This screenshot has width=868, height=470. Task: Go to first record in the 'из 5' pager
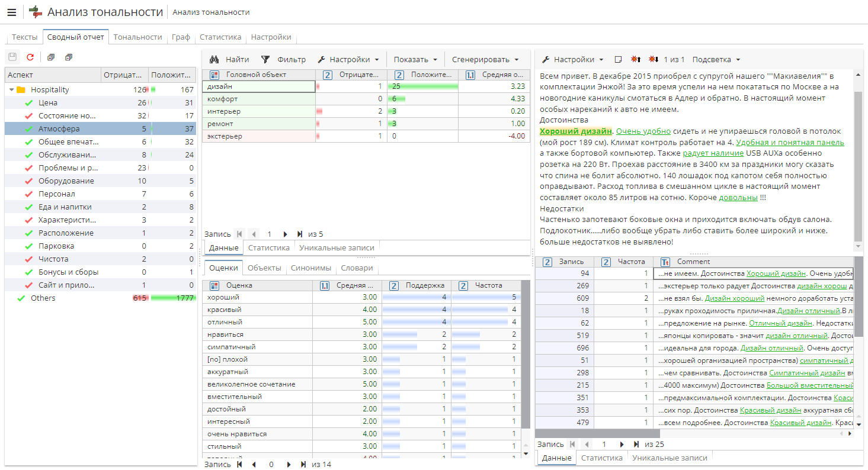239,234
